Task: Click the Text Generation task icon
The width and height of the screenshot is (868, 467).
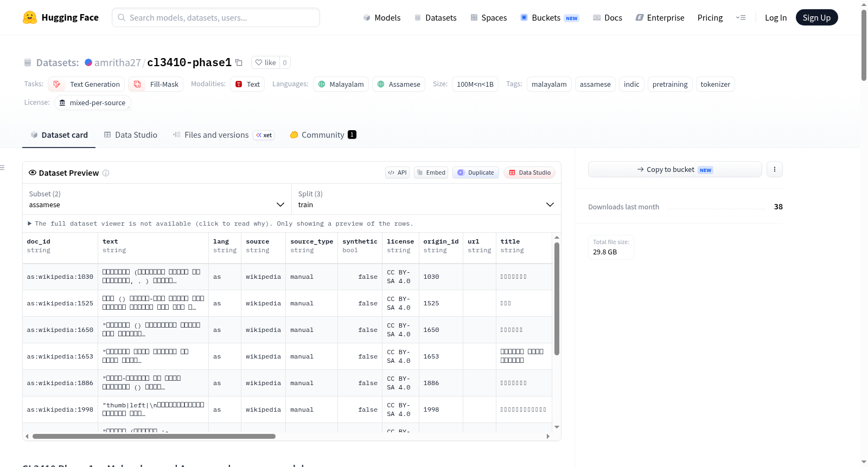Action: tap(57, 84)
